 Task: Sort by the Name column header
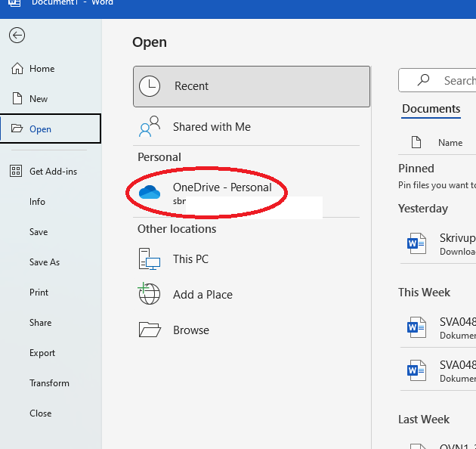coord(450,142)
